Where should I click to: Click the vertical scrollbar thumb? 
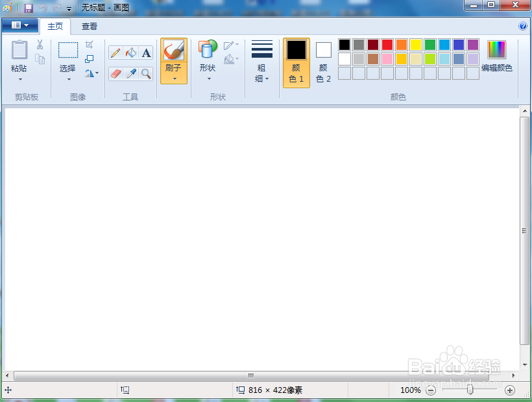524,230
